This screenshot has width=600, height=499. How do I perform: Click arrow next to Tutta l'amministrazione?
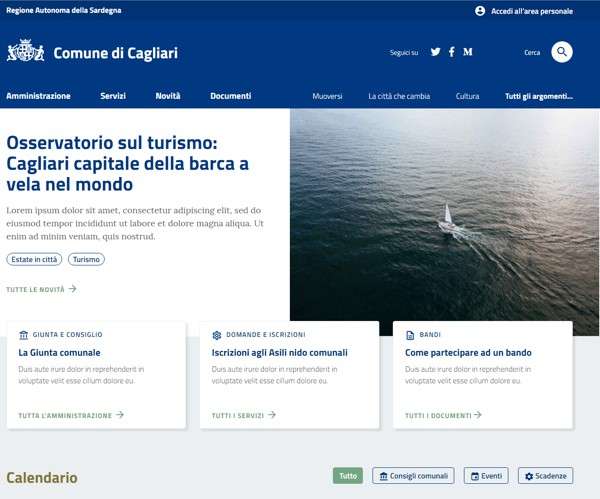point(120,414)
